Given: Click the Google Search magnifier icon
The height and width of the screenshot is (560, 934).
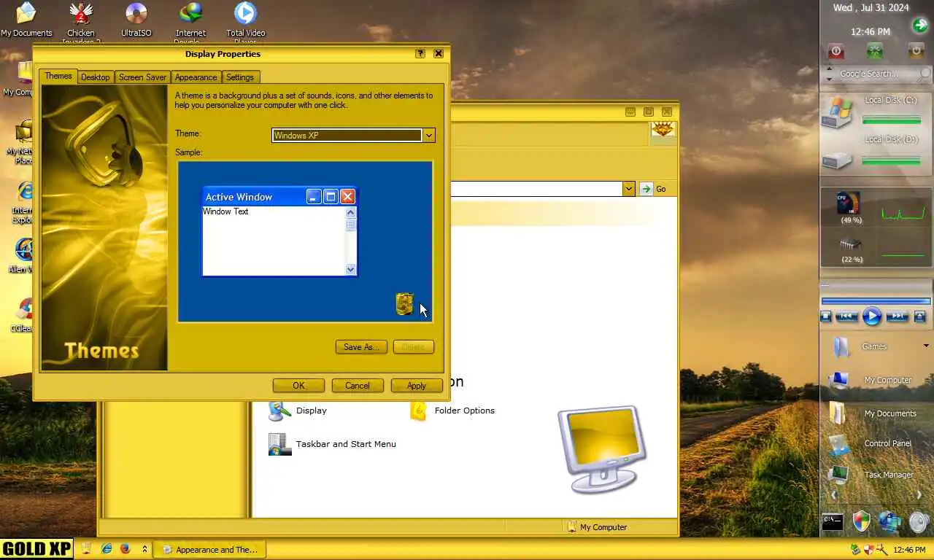Looking at the screenshot, I should pyautogui.click(x=925, y=74).
